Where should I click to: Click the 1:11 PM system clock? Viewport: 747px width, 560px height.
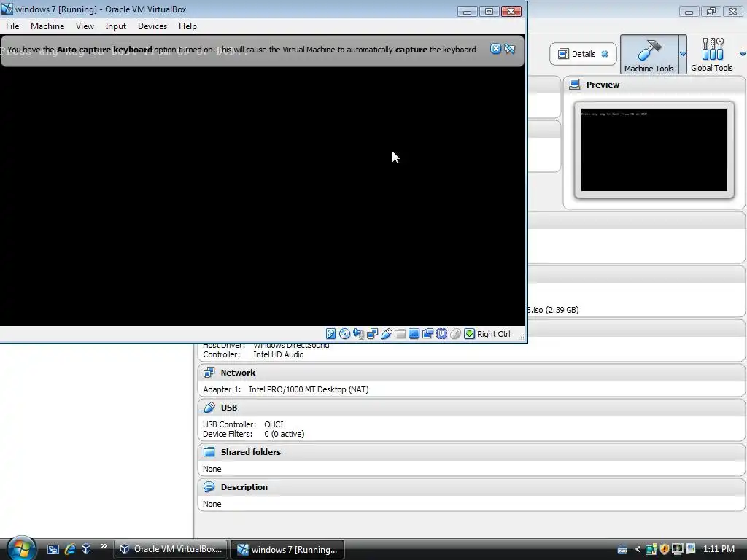click(x=719, y=549)
